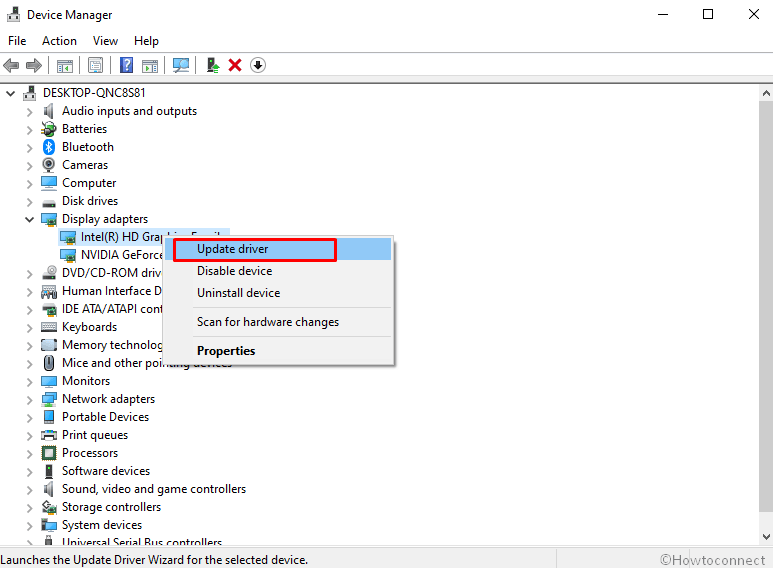Click the Batteries category icon
The height and width of the screenshot is (568, 773).
(49, 129)
